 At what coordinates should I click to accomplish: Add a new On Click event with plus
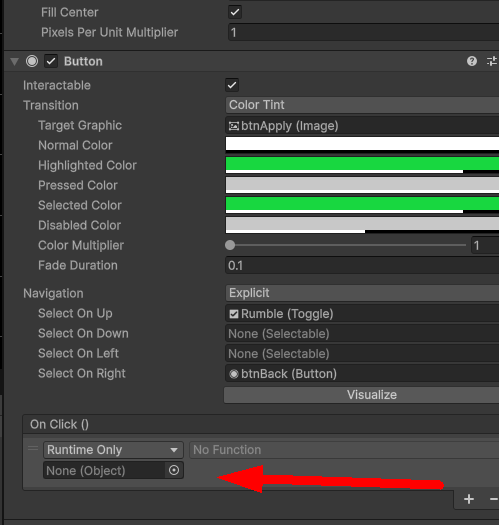(x=469, y=499)
